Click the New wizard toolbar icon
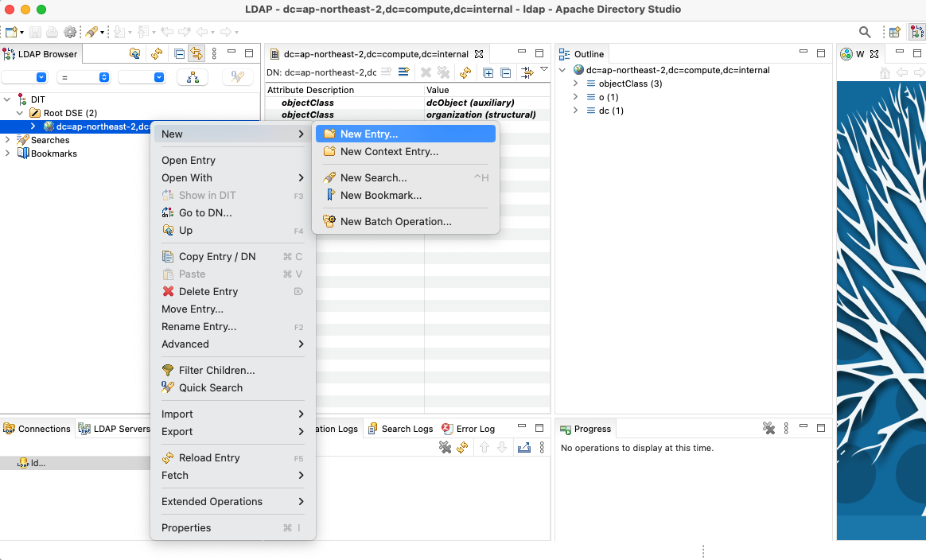Viewport: 926px width, 560px height. (11, 32)
